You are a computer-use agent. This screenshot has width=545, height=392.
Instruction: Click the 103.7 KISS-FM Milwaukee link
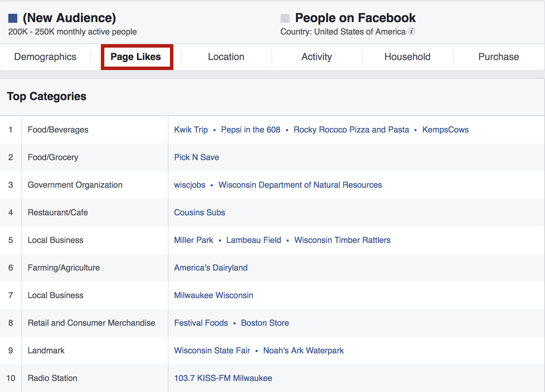[223, 378]
